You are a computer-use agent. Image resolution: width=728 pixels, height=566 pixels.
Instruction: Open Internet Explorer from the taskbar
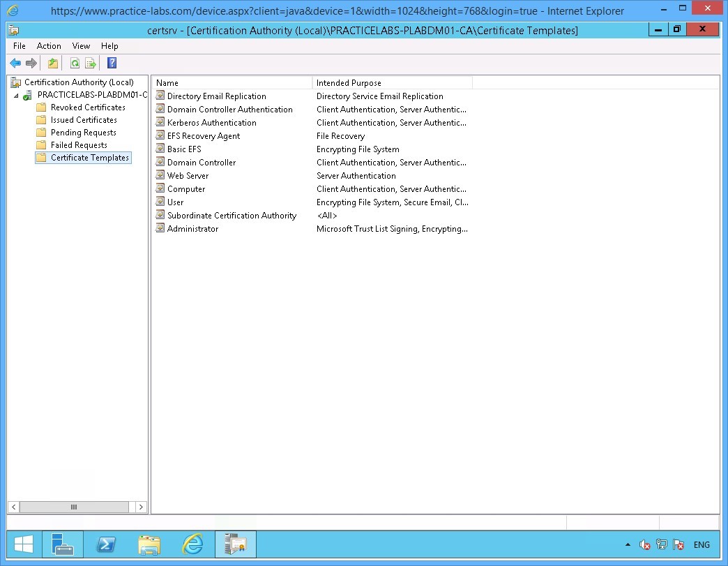point(192,544)
